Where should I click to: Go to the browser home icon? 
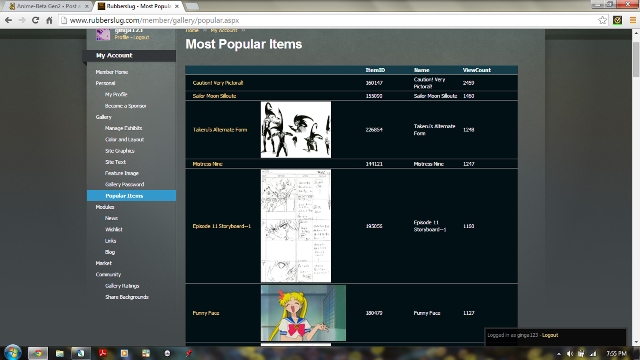point(49,20)
